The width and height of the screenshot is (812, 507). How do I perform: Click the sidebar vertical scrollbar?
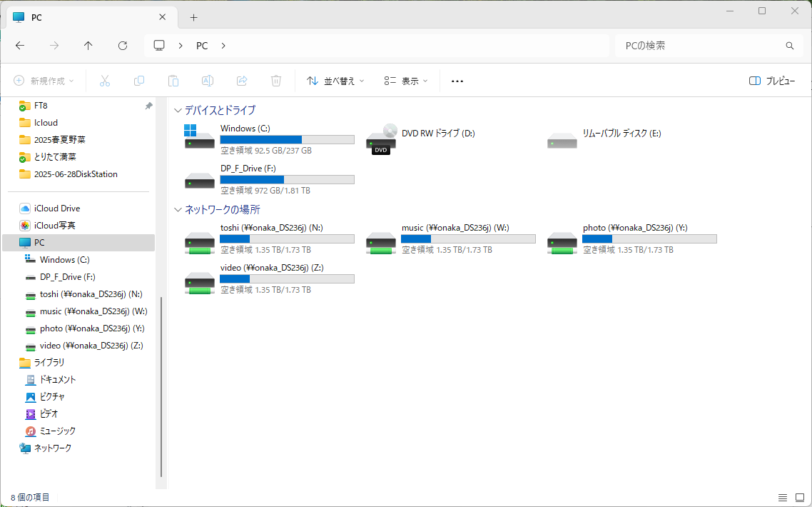(x=161, y=386)
